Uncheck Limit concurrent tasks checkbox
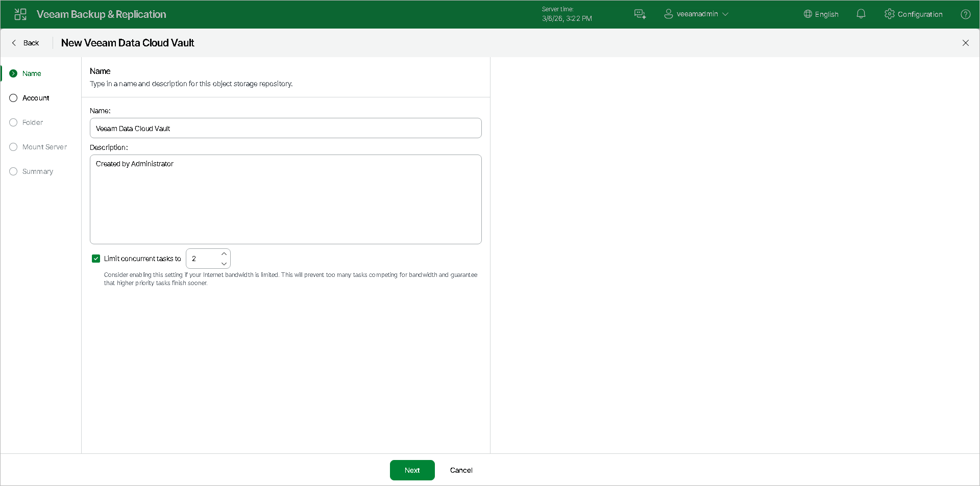 (96, 259)
